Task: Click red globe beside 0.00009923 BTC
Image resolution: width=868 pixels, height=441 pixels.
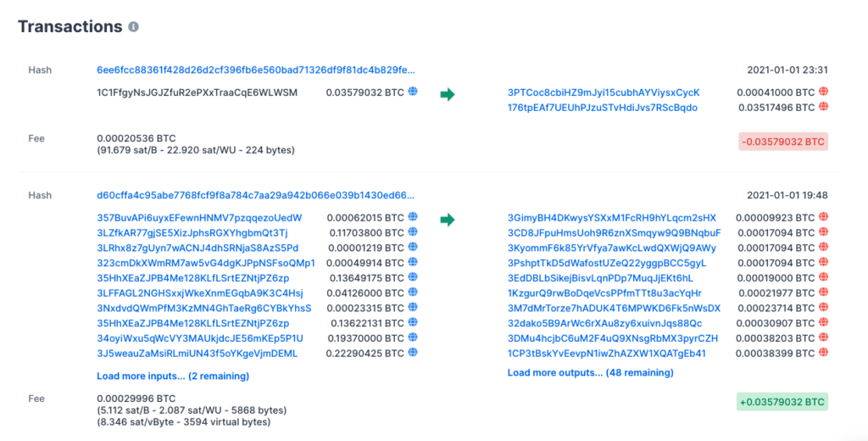Action: (824, 216)
